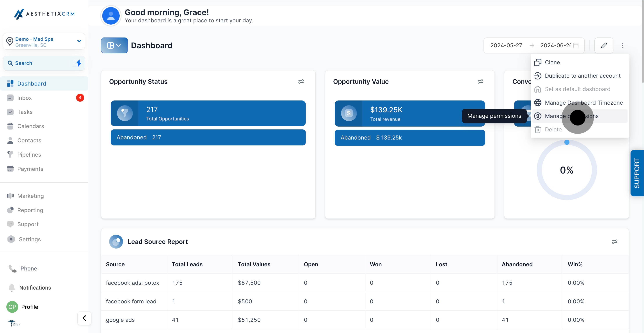Image resolution: width=644 pixels, height=333 pixels.
Task: Open the three-dot dashboard options menu
Action: point(623,45)
